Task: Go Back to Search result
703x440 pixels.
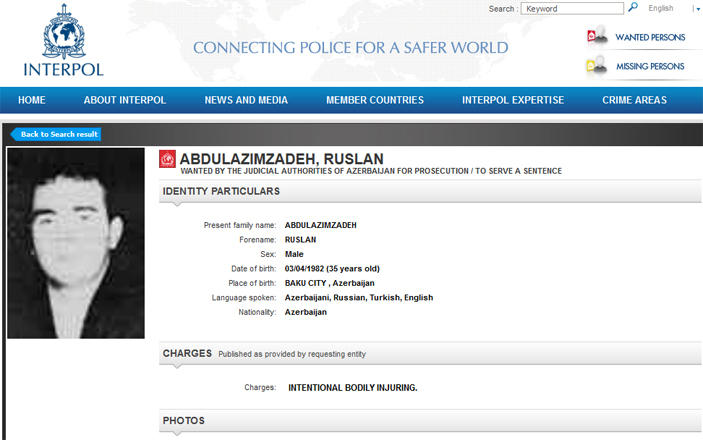Action: pyautogui.click(x=56, y=134)
